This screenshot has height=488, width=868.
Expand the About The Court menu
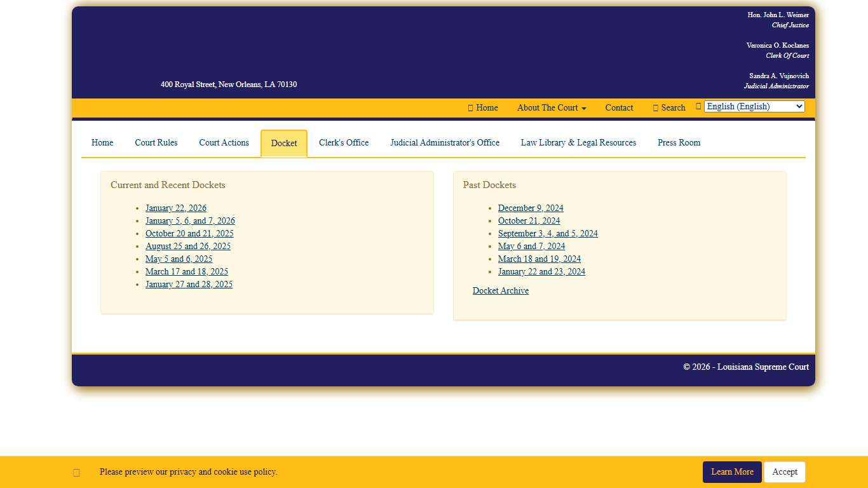click(550, 107)
